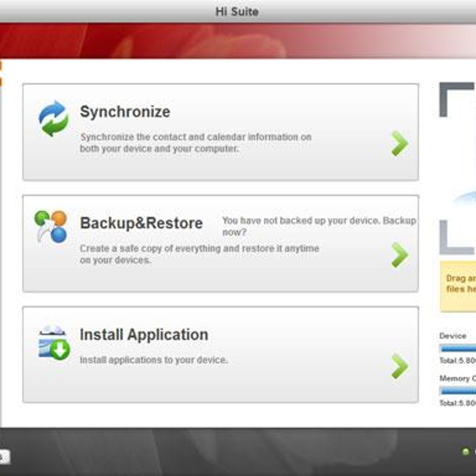
Task: Click the Device storage label
Action: click(453, 336)
